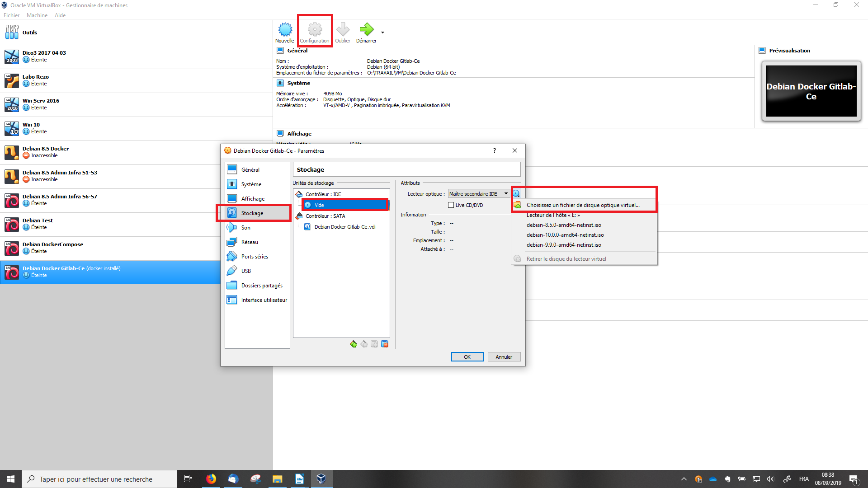Launch Firefox from the taskbar
Screen dimensions: 868x488
211,479
